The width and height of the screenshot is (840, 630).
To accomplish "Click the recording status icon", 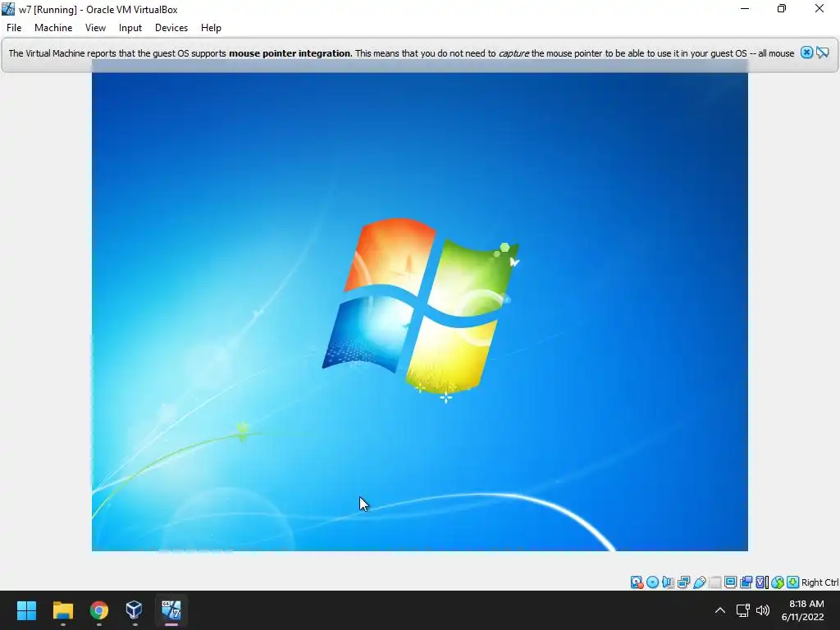I will tap(746, 582).
